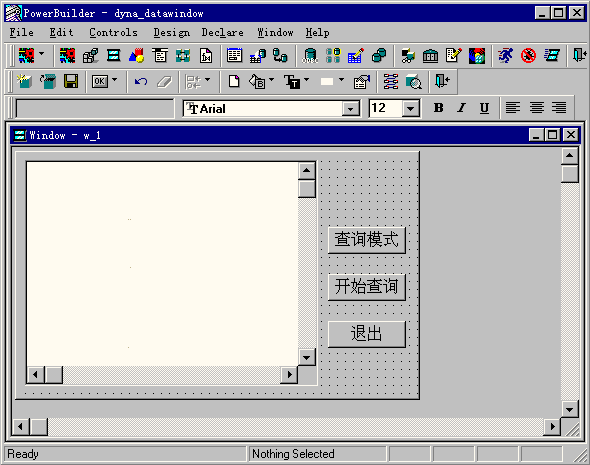Screen dimensions: 590x465
Task: Click the 退出 button
Action: (366, 334)
